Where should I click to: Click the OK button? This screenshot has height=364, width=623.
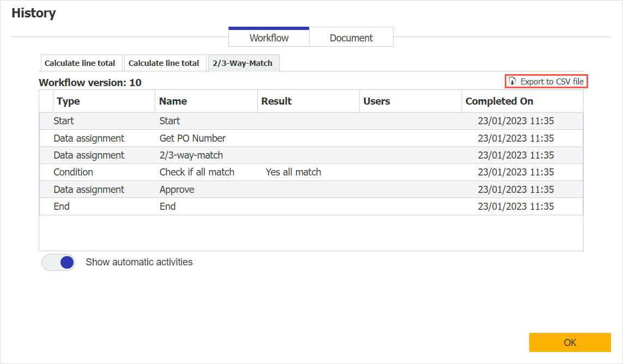(x=570, y=342)
